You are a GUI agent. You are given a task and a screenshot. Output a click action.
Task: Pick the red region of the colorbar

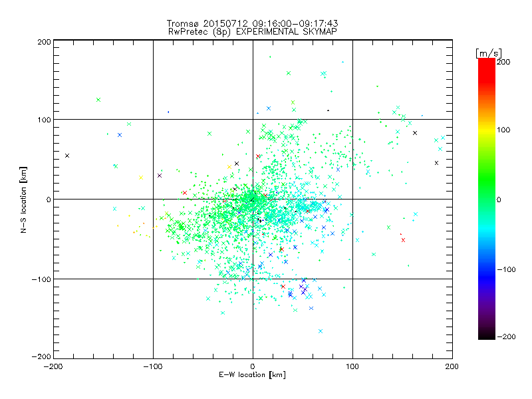487,70
